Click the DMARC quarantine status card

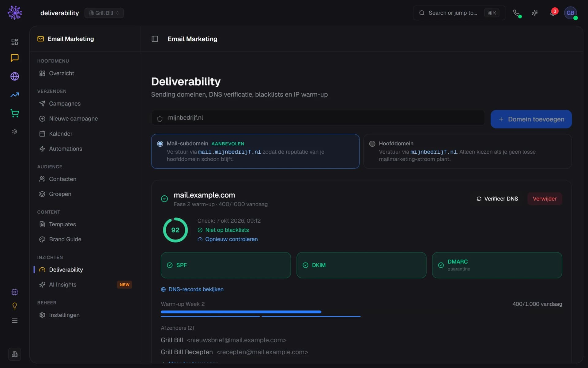pyautogui.click(x=497, y=265)
